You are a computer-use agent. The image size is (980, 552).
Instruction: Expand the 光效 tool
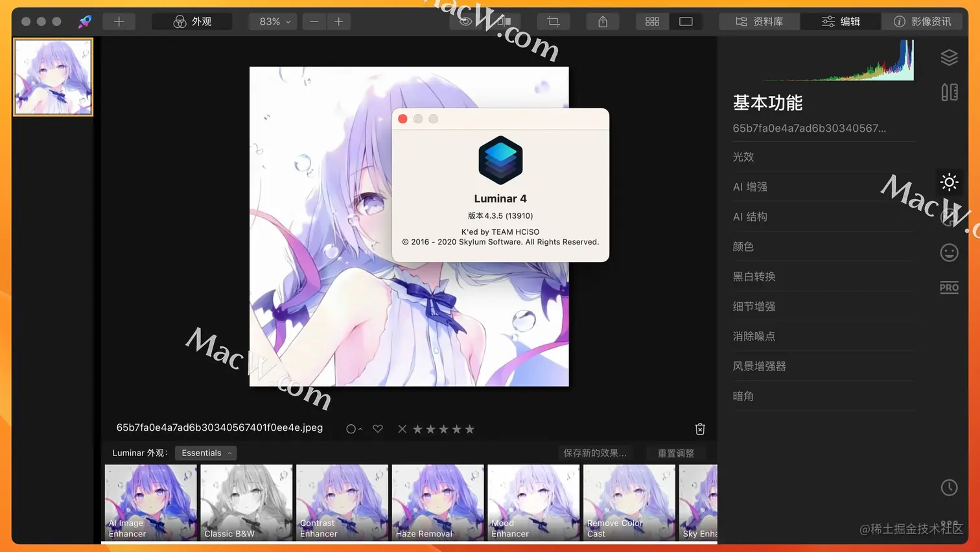pyautogui.click(x=823, y=157)
